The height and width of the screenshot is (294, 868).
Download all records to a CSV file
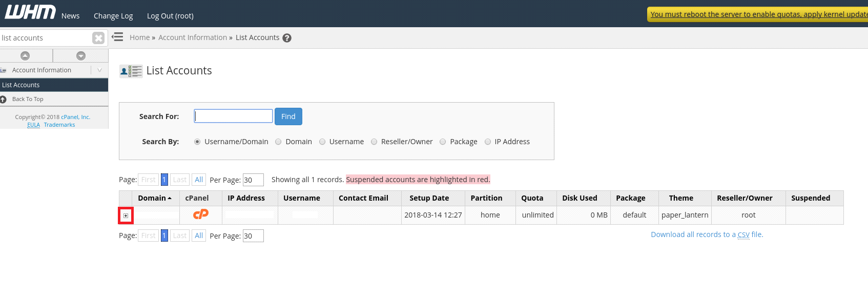707,234
